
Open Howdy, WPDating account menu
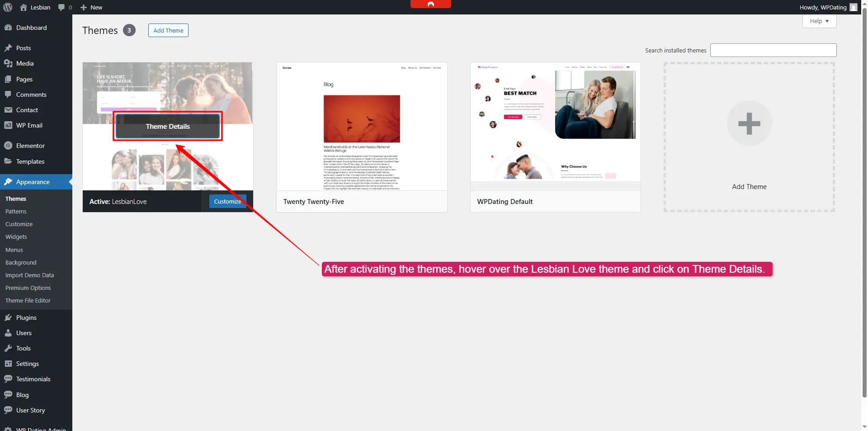(x=823, y=7)
